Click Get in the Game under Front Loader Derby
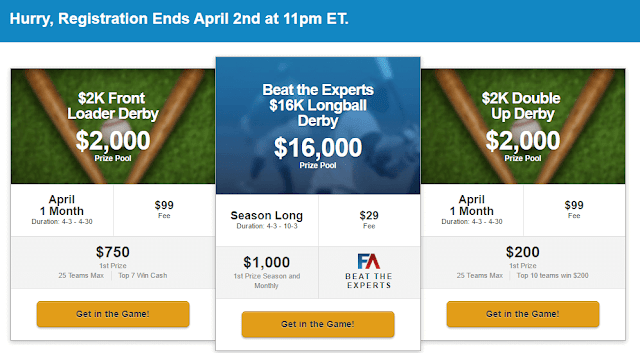The height and width of the screenshot is (360, 640). coord(113,314)
